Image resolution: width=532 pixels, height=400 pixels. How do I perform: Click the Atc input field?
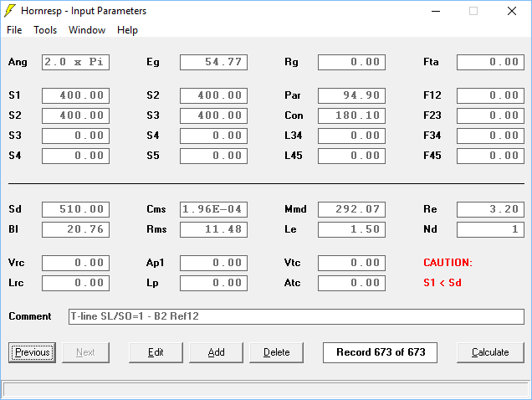click(352, 283)
